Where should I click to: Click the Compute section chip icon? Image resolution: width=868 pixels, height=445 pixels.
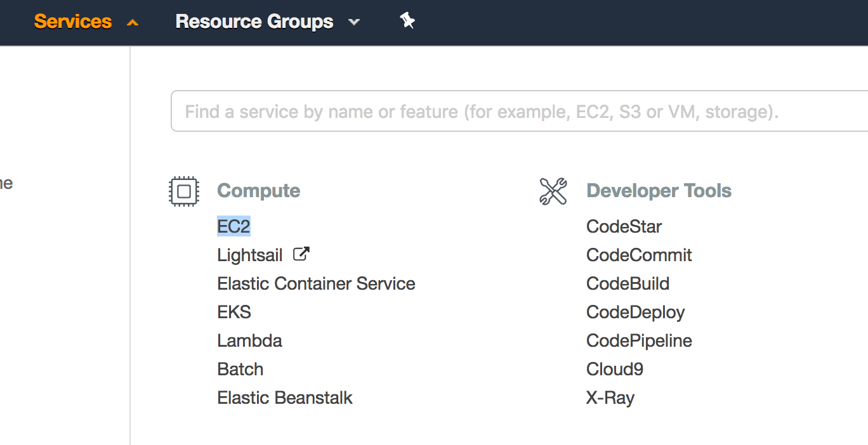click(x=184, y=191)
